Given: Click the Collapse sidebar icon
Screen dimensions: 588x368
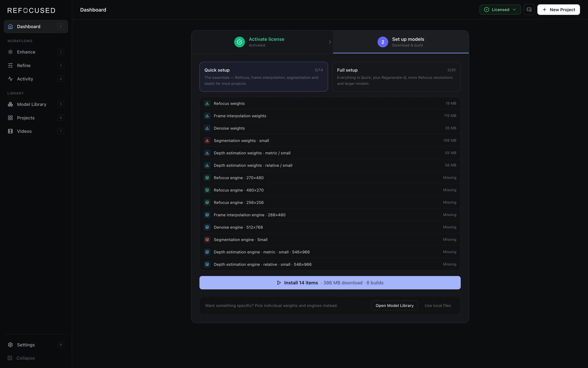Looking at the screenshot, I should [x=10, y=358].
